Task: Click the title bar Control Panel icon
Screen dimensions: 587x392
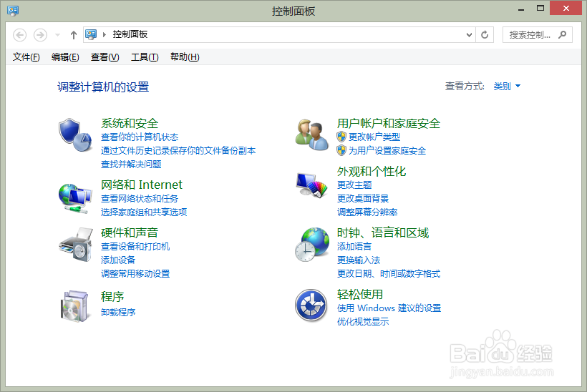Action: [13, 11]
